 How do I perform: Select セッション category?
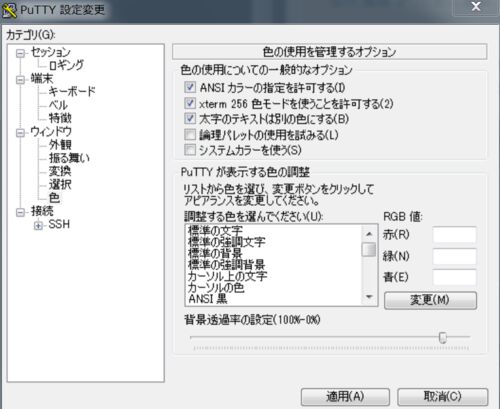pyautogui.click(x=51, y=52)
